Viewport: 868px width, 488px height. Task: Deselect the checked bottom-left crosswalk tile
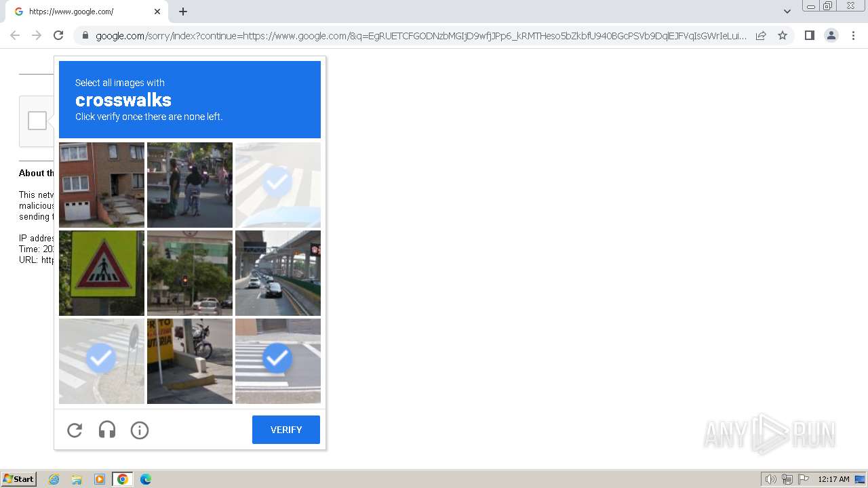(x=102, y=361)
